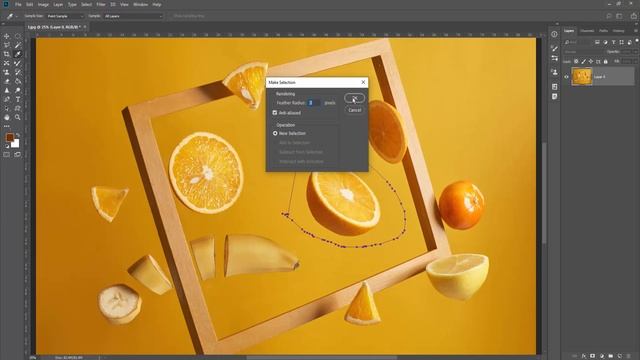Toggle the Anti-aliased checkbox

pyautogui.click(x=275, y=113)
